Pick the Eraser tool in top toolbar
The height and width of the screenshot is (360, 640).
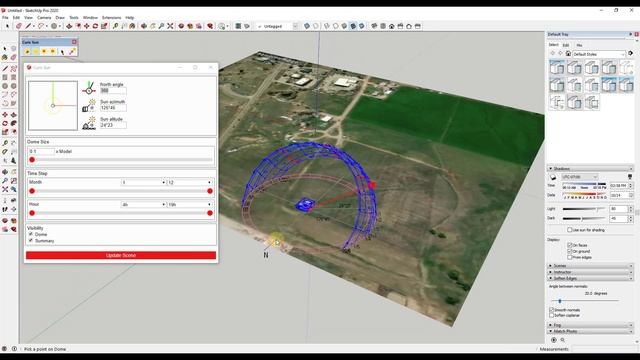(x=19, y=26)
